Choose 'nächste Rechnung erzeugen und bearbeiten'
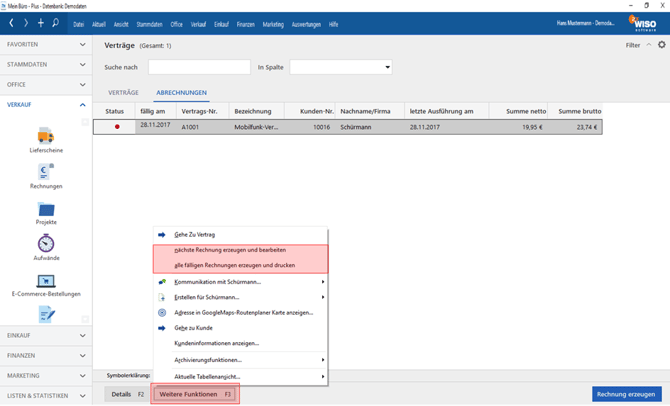 pyautogui.click(x=230, y=250)
